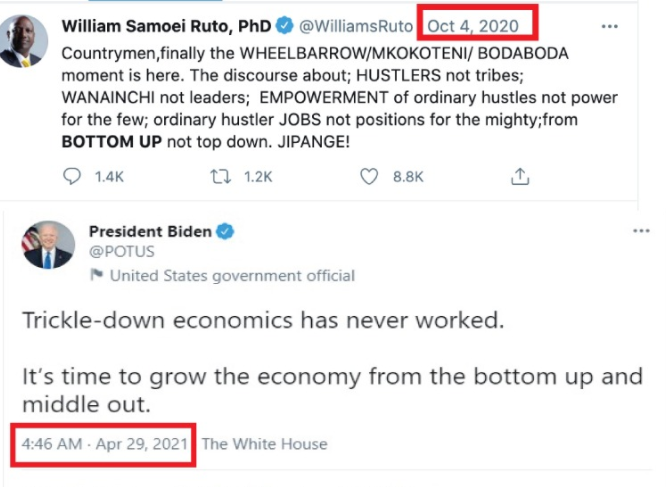Click the 4:46 AM Apr 29, 2021 timestamp
667x487 pixels.
coord(107,443)
